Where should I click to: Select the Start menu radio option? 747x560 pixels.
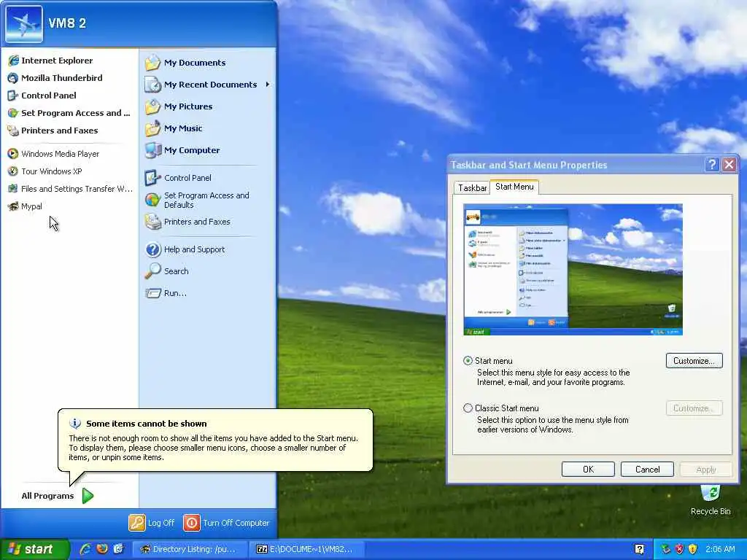(x=468, y=361)
